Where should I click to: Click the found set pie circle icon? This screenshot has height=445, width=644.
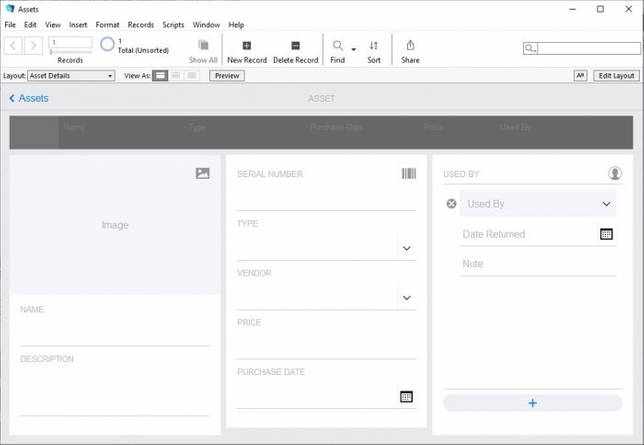point(107,44)
